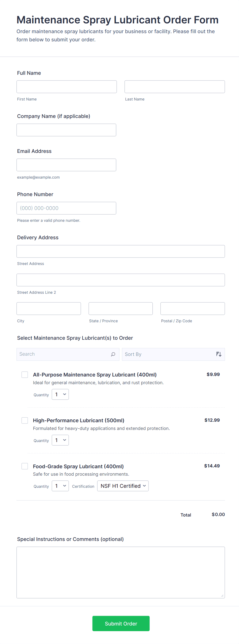Open Food-Grade Lubricant quantity dropdown
This screenshot has height=644, width=239.
pos(60,486)
